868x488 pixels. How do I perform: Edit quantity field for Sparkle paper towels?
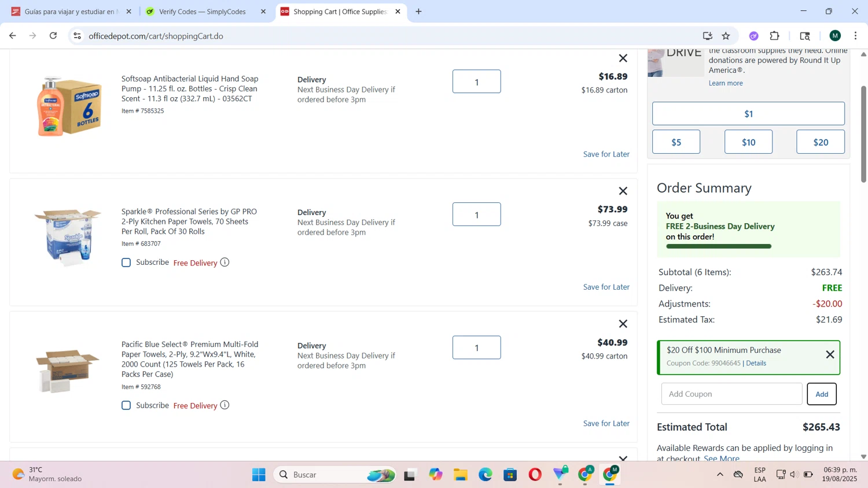476,215
